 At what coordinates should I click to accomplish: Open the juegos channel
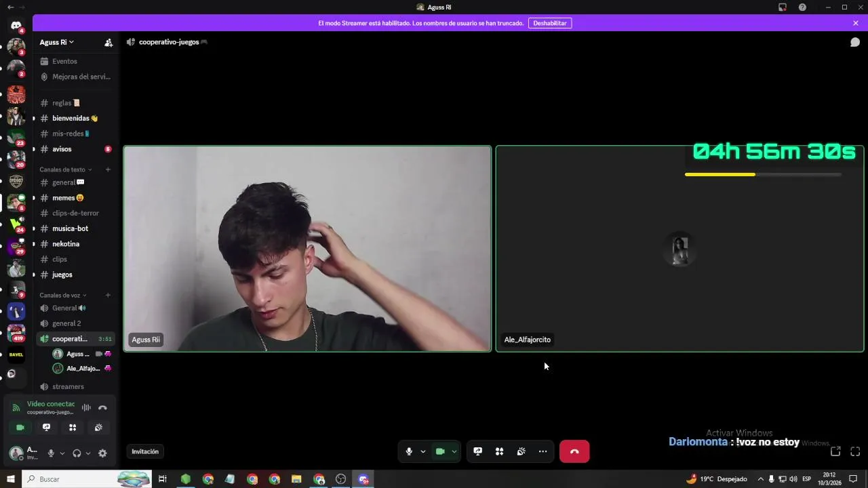(x=75, y=274)
